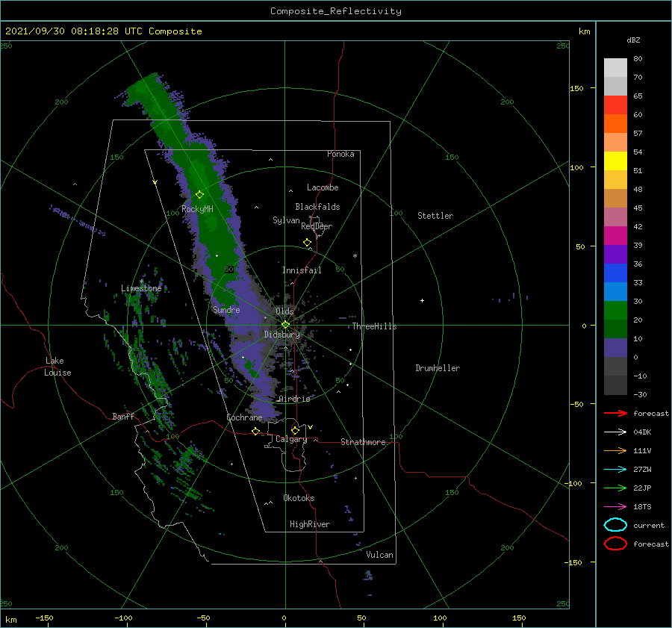Click the '04DK' legend text

[642, 432]
